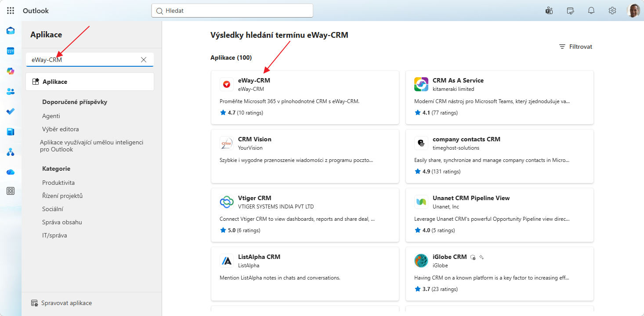Click the 4.7 (10 ratings) text
This screenshot has height=316, width=644.
point(246,113)
